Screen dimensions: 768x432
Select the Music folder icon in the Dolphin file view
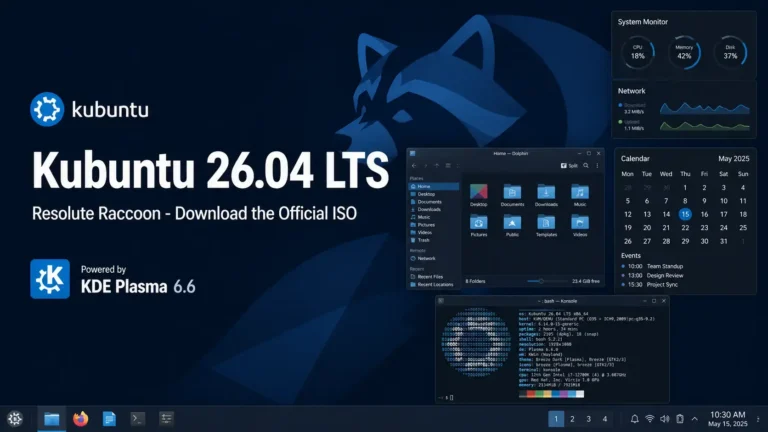click(x=580, y=192)
